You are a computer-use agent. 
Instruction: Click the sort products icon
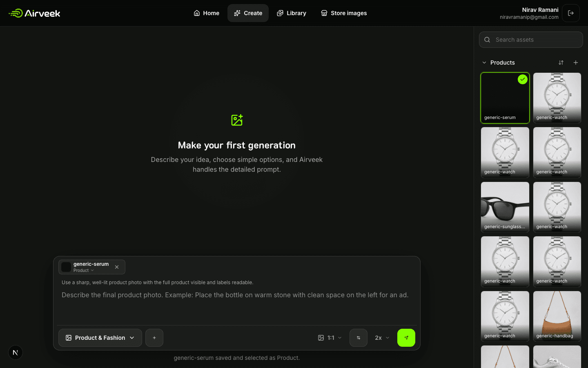click(561, 63)
